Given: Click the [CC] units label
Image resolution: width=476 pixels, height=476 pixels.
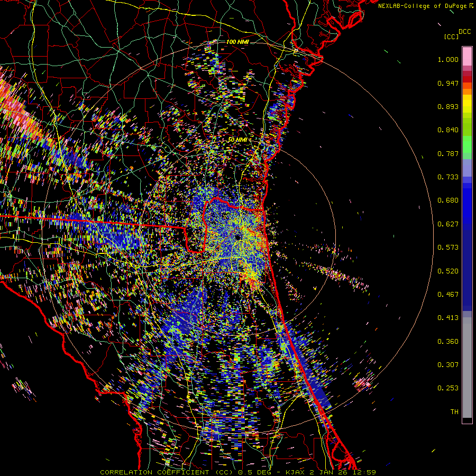Looking at the screenshot, I should (x=451, y=36).
